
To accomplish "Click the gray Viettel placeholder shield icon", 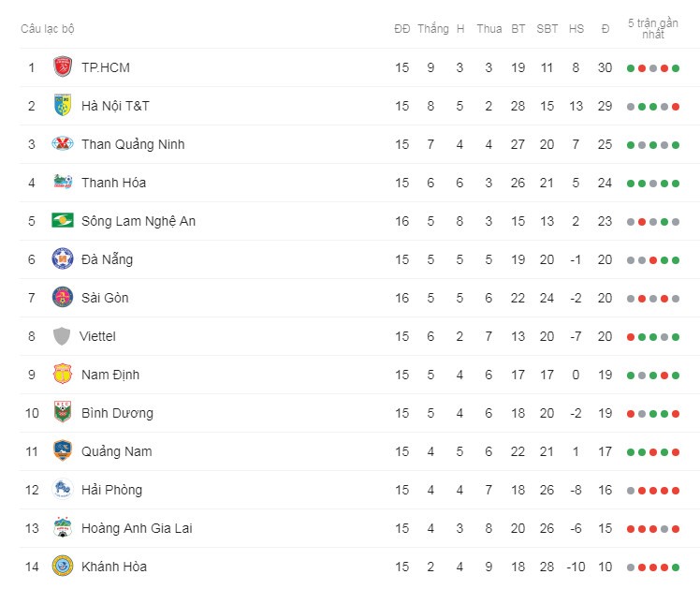I will pyautogui.click(x=62, y=336).
